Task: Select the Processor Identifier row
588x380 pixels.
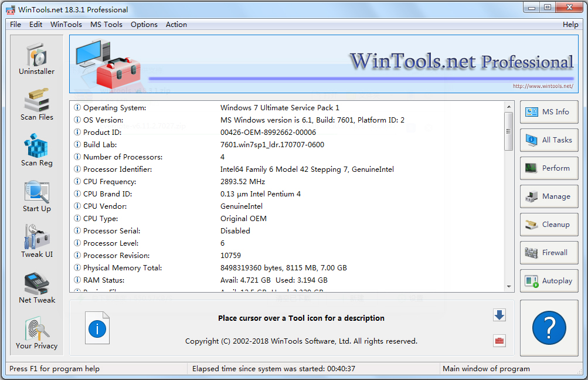Action: (287, 169)
